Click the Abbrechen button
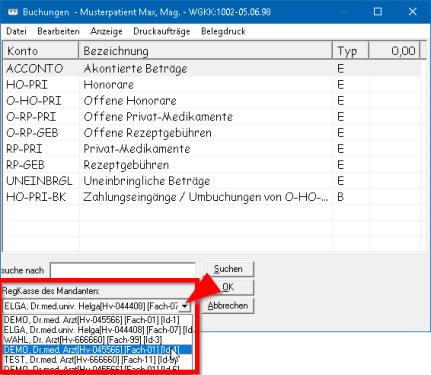Image resolution: width=431 pixels, height=375 pixels. click(228, 306)
